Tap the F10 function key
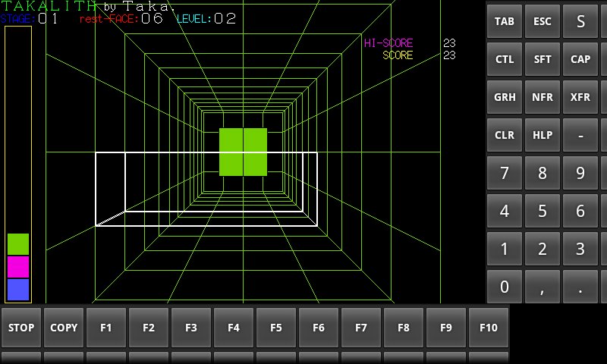607x364 pixels. [x=489, y=328]
